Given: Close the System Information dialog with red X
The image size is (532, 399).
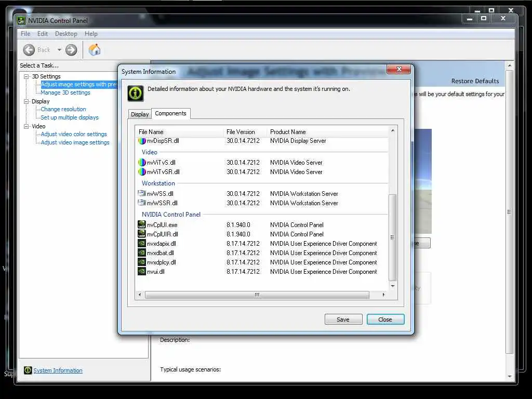Looking at the screenshot, I should [x=398, y=69].
